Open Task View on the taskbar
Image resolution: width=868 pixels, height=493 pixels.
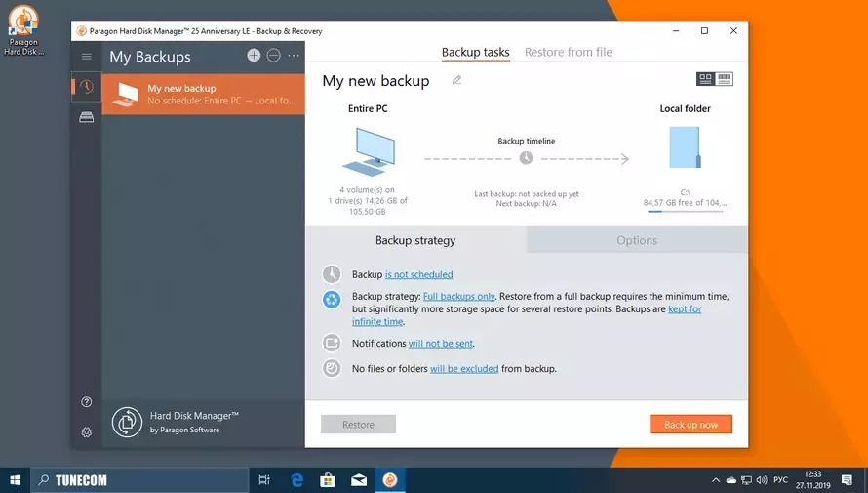(x=264, y=479)
